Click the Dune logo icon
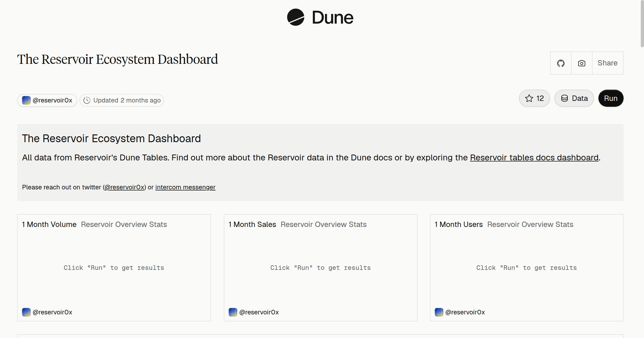 [x=295, y=17]
